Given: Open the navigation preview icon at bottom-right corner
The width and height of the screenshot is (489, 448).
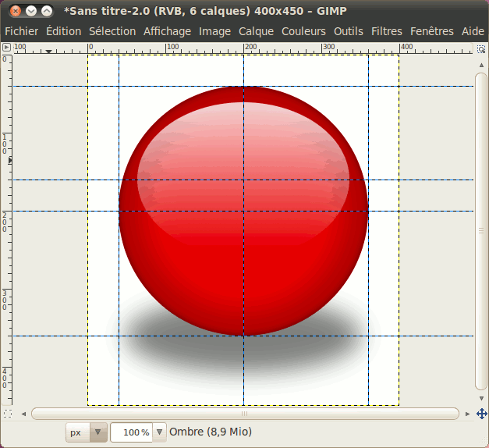Looking at the screenshot, I should [482, 414].
